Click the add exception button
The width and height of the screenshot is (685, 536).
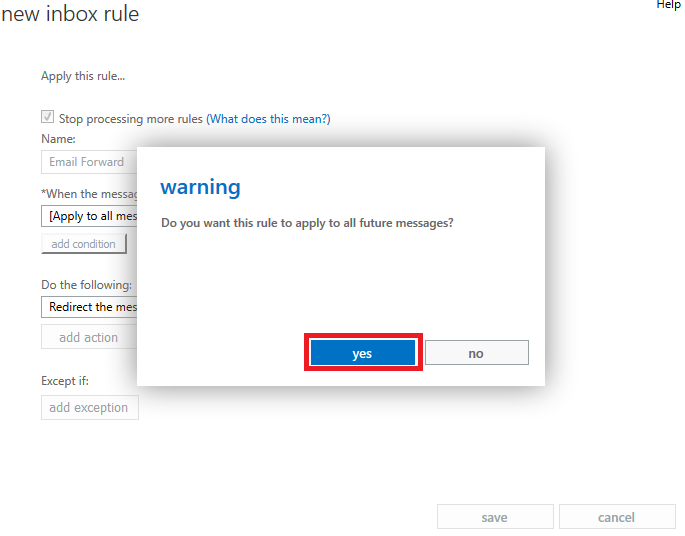point(90,408)
